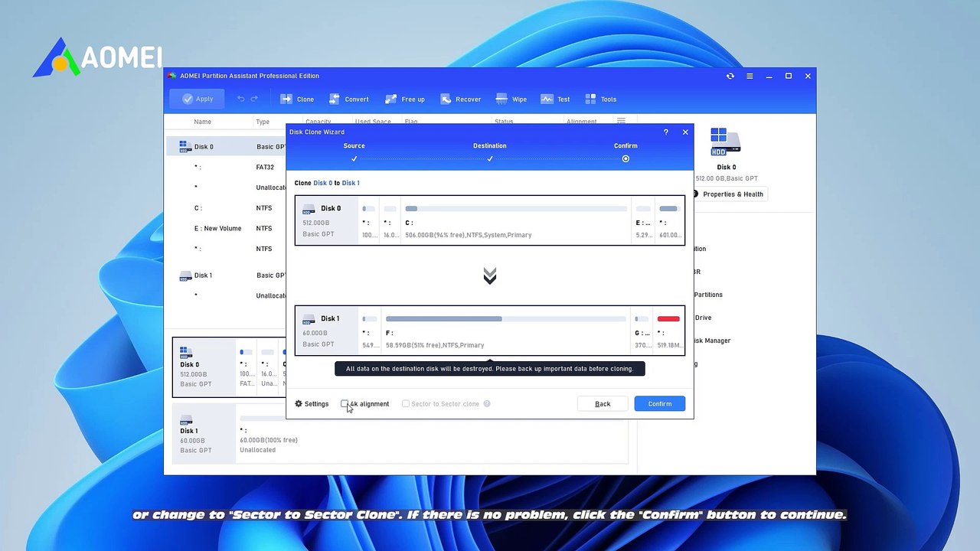The image size is (980, 551).
Task: Go to the Destination wizard step
Action: [489, 152]
